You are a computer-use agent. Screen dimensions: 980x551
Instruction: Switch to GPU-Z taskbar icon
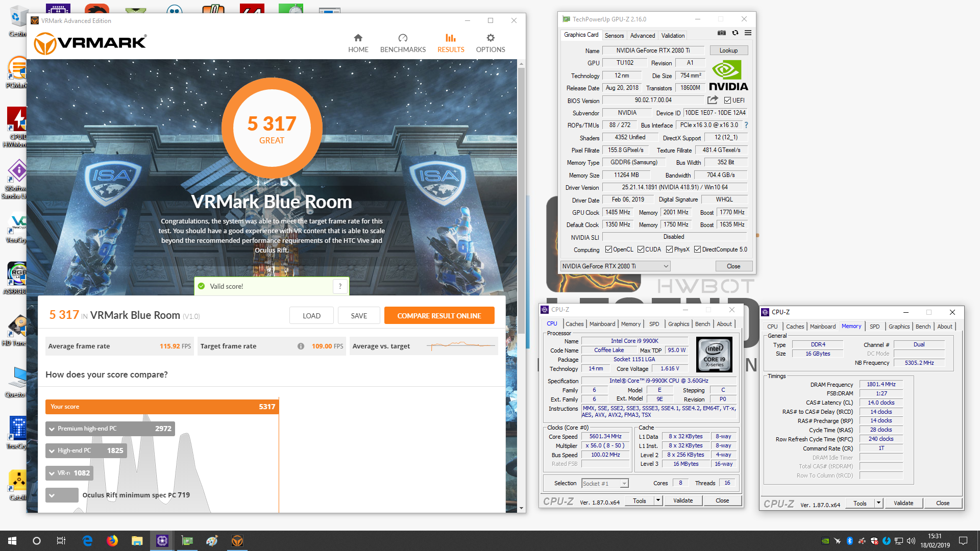pyautogui.click(x=187, y=541)
